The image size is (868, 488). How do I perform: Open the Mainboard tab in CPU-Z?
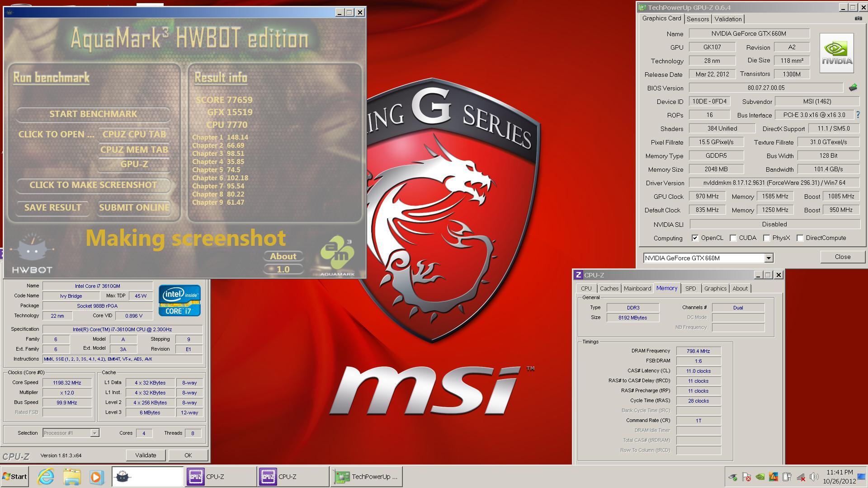tap(637, 288)
